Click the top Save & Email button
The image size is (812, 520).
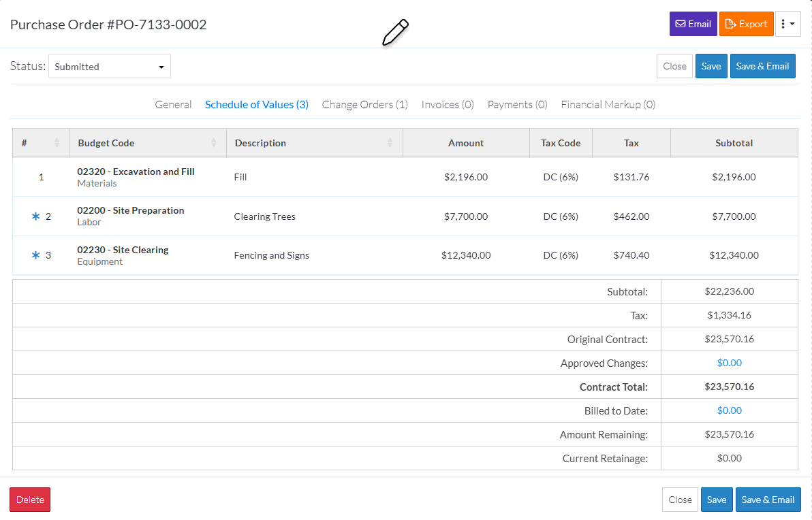pyautogui.click(x=762, y=66)
